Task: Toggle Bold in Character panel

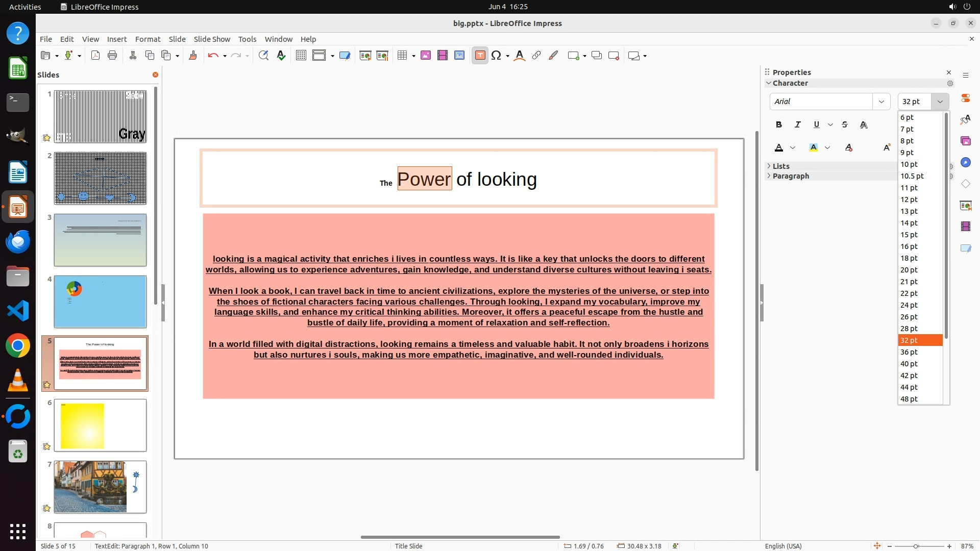Action: 778,124
